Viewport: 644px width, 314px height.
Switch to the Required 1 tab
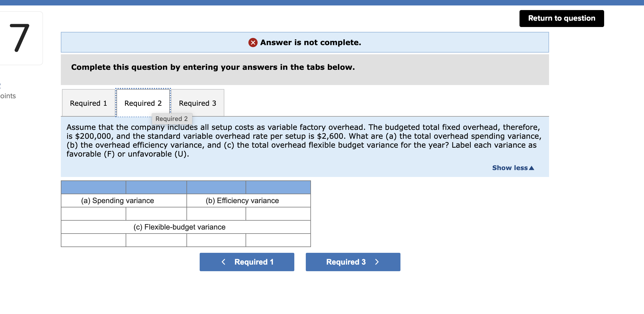click(x=88, y=103)
